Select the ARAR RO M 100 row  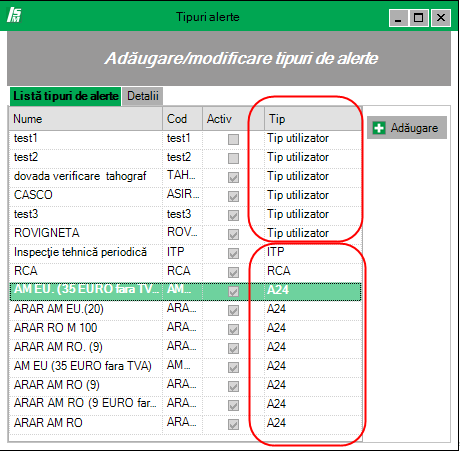[x=185, y=329]
